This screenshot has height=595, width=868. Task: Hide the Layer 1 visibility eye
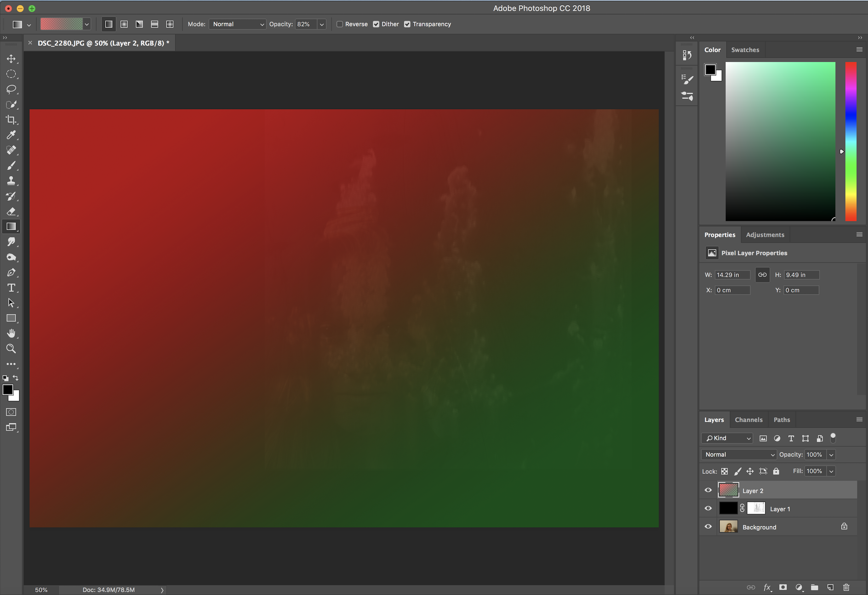(x=708, y=509)
